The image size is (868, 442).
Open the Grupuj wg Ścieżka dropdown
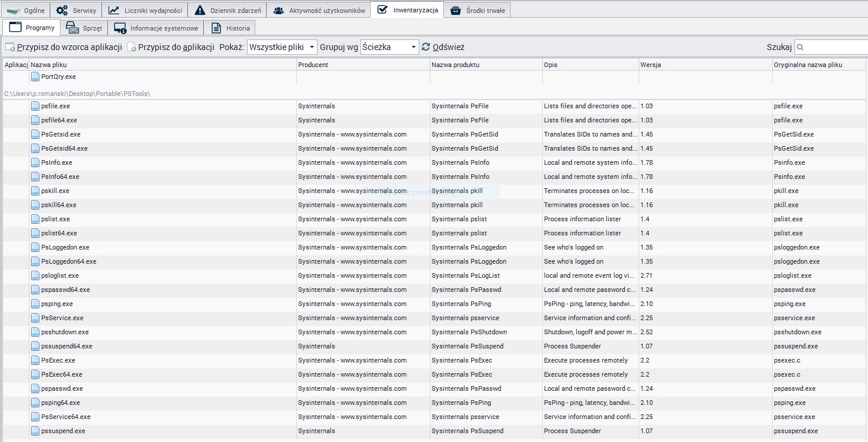click(x=390, y=47)
